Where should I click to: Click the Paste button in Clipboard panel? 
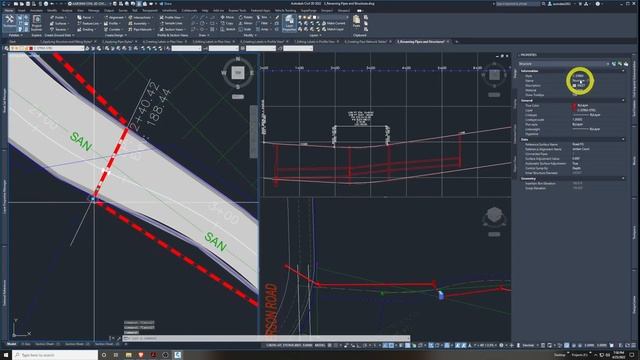pos(356,21)
